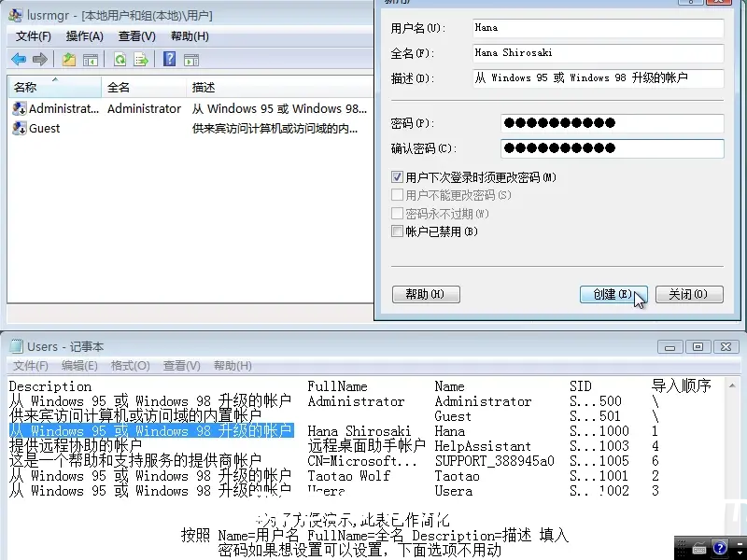This screenshot has height=560, width=747.
Task: Click '远程桌面助手帐户' text in Notepad
Action: point(366,446)
